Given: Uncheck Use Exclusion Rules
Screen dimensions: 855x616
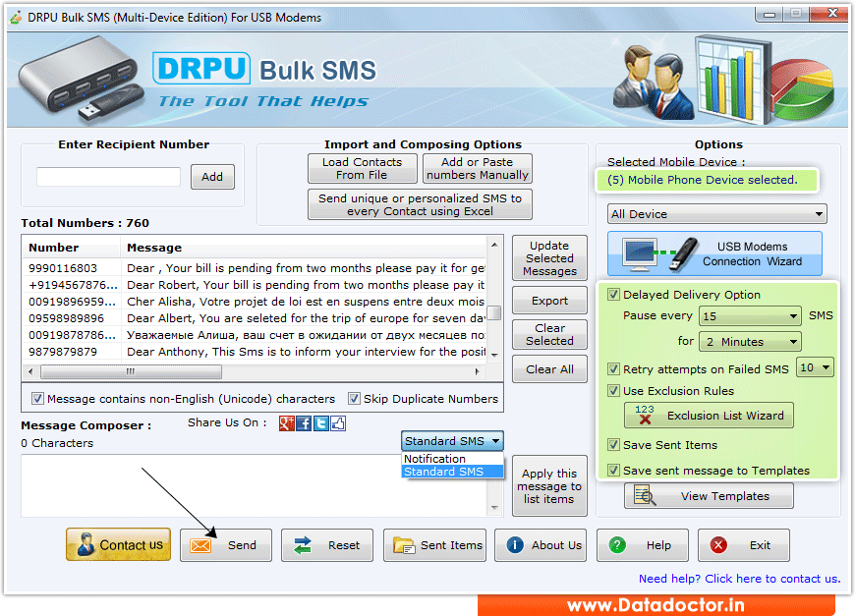Looking at the screenshot, I should click(613, 391).
